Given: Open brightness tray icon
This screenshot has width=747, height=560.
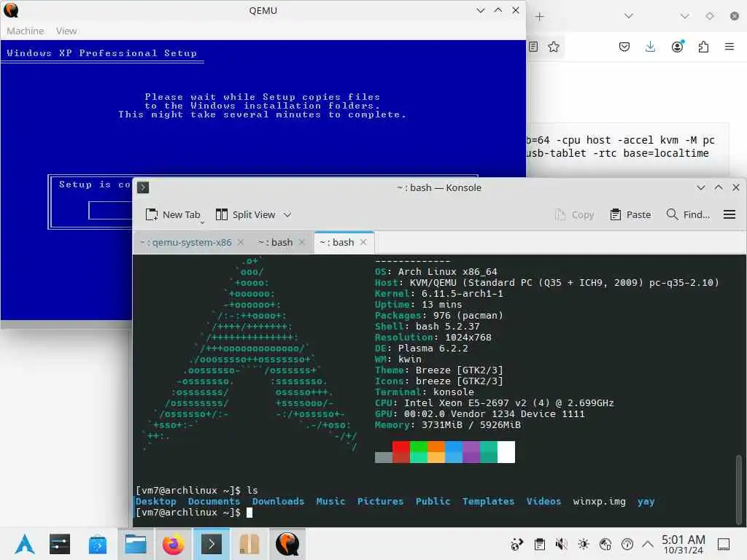Looking at the screenshot, I should [x=583, y=544].
